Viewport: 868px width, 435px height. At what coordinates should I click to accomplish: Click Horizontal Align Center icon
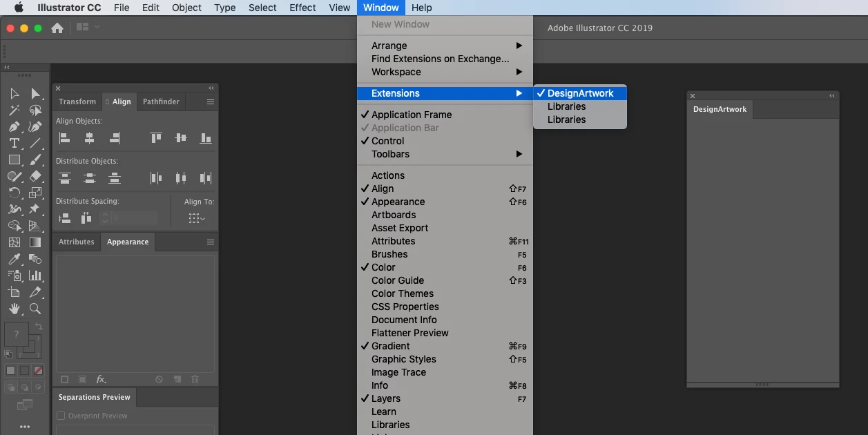[x=90, y=138]
